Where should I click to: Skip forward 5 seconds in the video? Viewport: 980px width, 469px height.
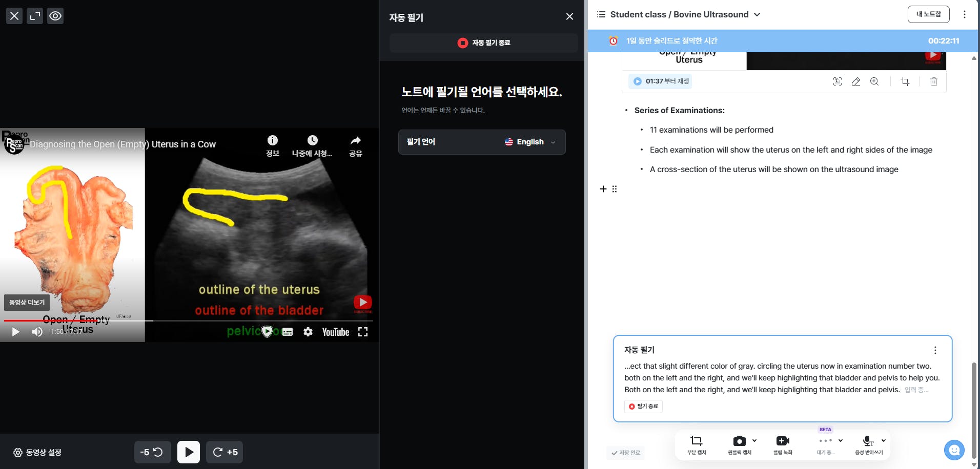224,452
